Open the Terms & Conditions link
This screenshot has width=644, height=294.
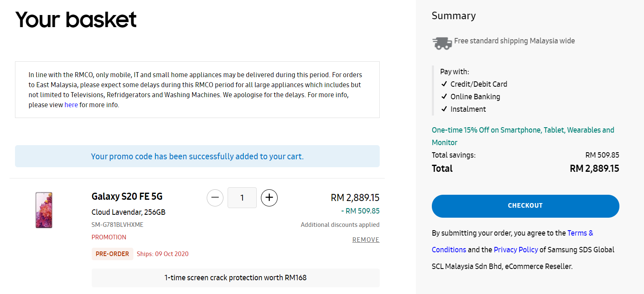580,233
